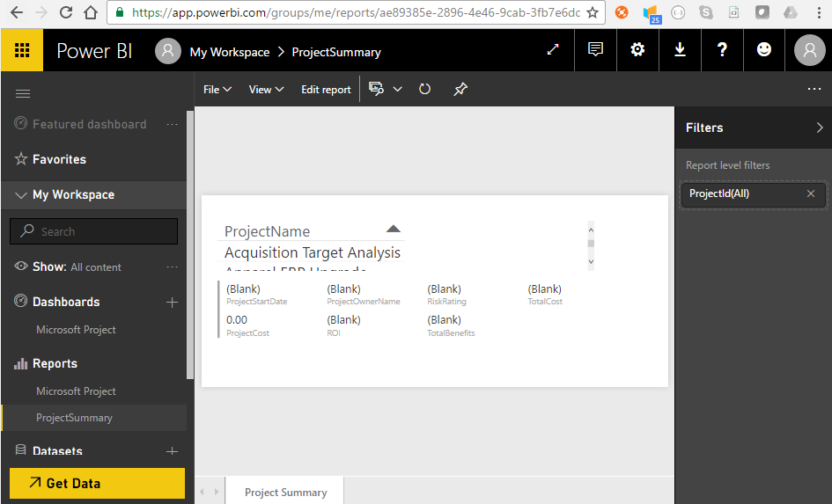Open the user profile avatar at top right
The image size is (832, 504).
[x=809, y=50]
